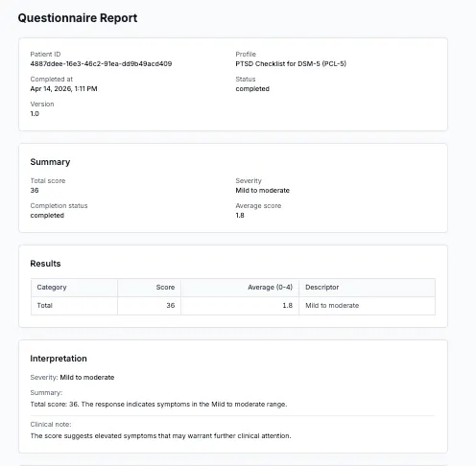Click the Severity line in Interpretation
The height and width of the screenshot is (466, 476).
coord(72,377)
